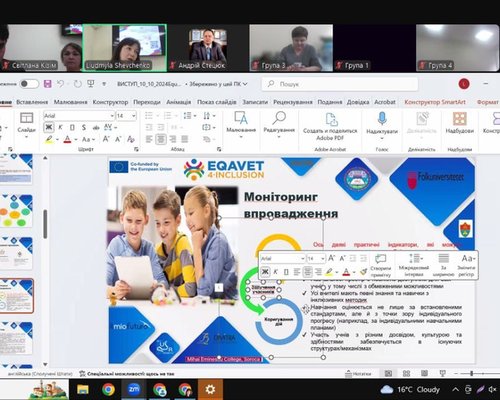Click the ribbon red font color button

click(x=67, y=139)
